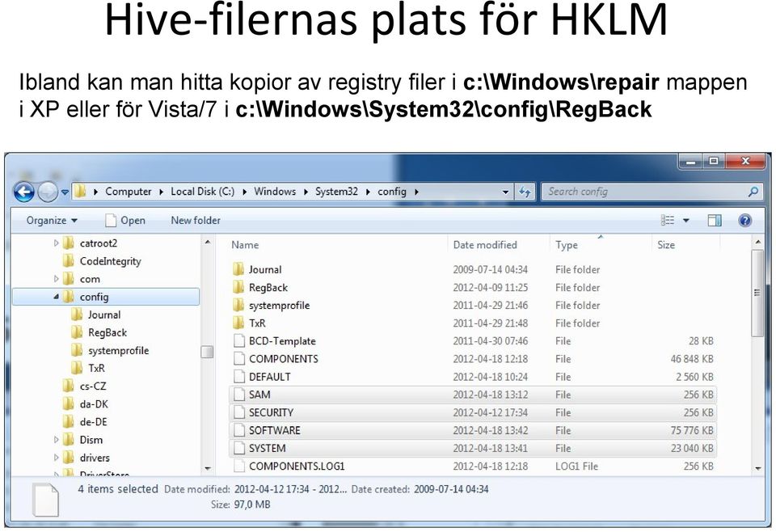The height and width of the screenshot is (532, 776).
Task: Click the Refresh button beside address bar
Action: tap(525, 192)
